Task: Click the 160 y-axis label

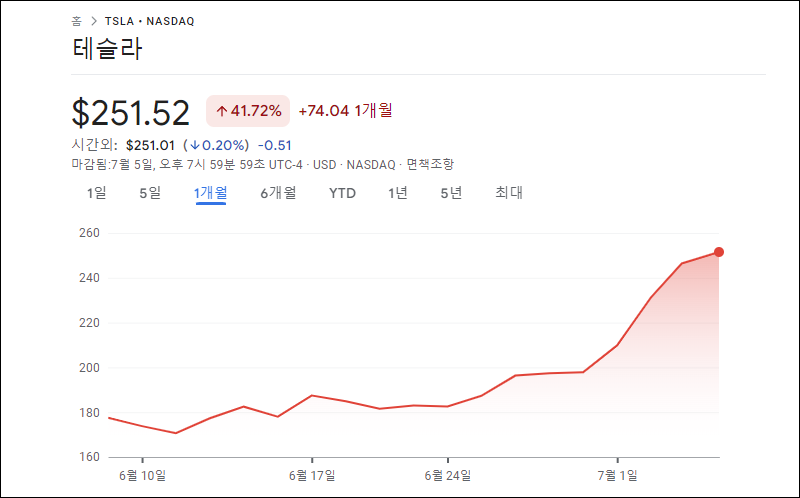Action: tap(89, 457)
